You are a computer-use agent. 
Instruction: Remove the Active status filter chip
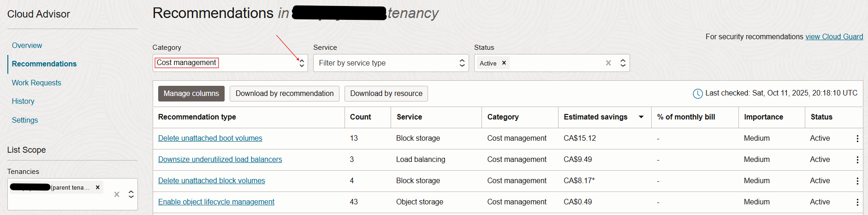coord(504,63)
